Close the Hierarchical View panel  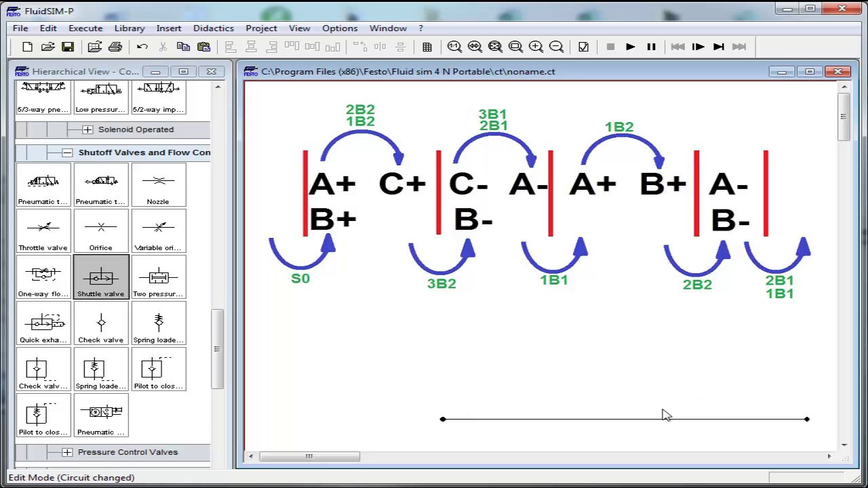click(x=212, y=71)
